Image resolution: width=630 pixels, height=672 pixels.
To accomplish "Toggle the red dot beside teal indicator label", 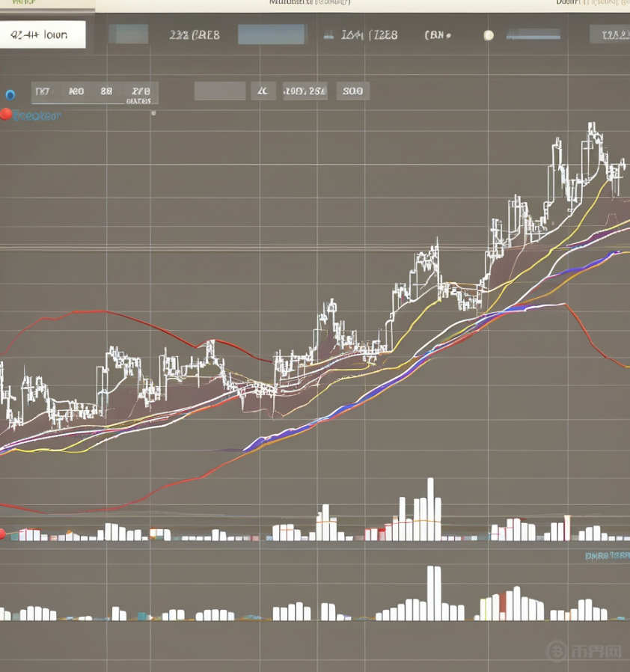I will tap(6, 114).
